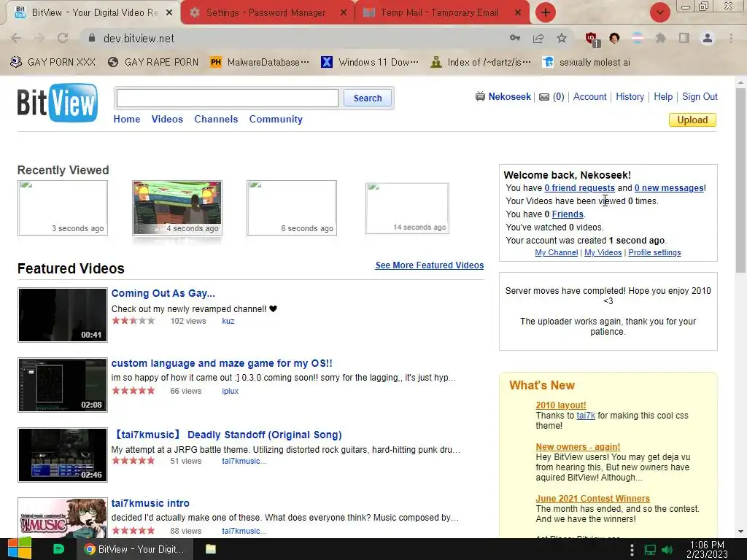This screenshot has width=747, height=560.
Task: Open Profile settings link
Action: pyautogui.click(x=654, y=253)
